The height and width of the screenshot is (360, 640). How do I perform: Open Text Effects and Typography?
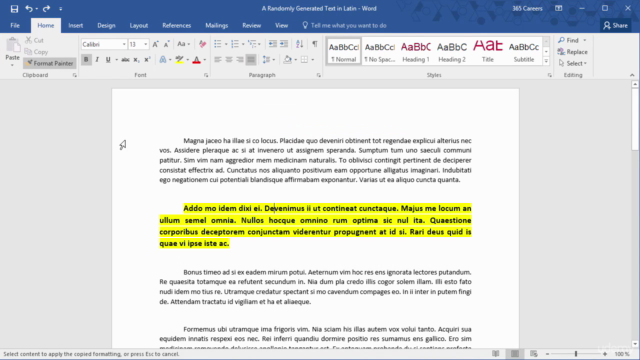tap(163, 60)
